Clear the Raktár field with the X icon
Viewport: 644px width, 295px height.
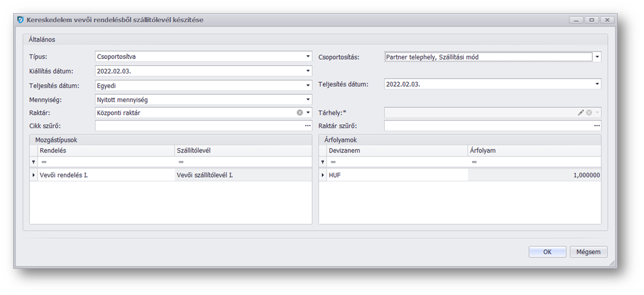point(299,113)
